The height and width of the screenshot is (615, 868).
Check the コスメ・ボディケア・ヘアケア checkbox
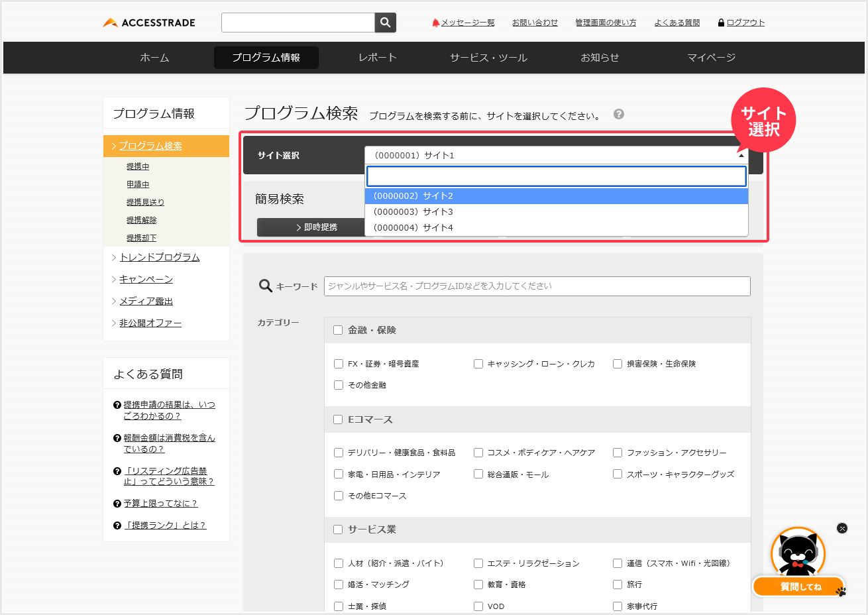click(x=478, y=453)
